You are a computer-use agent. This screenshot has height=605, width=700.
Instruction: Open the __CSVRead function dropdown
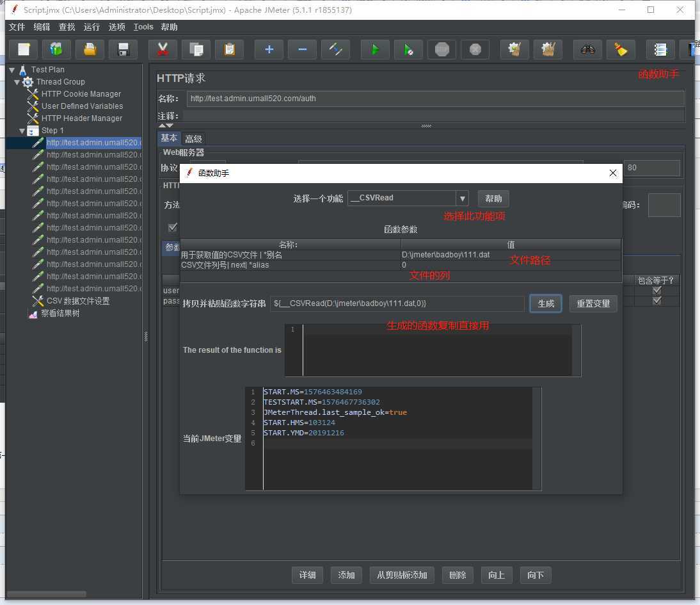click(462, 198)
